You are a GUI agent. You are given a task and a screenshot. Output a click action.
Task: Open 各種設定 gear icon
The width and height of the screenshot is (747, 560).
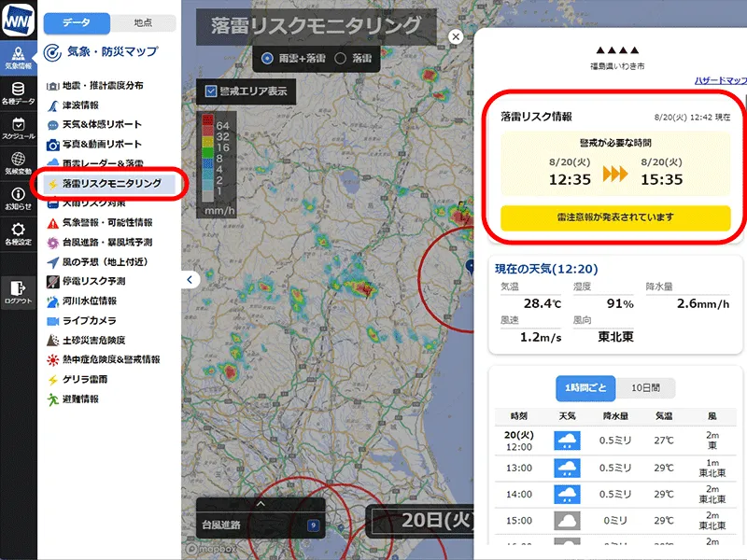(19, 233)
